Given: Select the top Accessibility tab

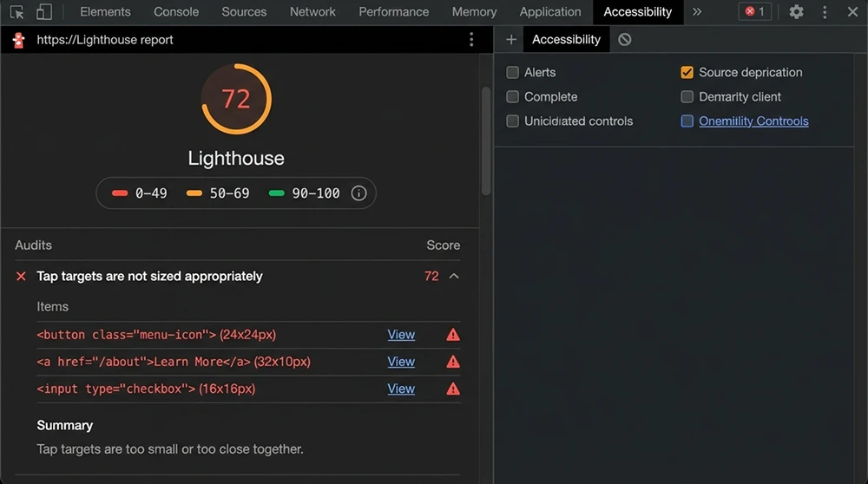Looking at the screenshot, I should [x=638, y=11].
